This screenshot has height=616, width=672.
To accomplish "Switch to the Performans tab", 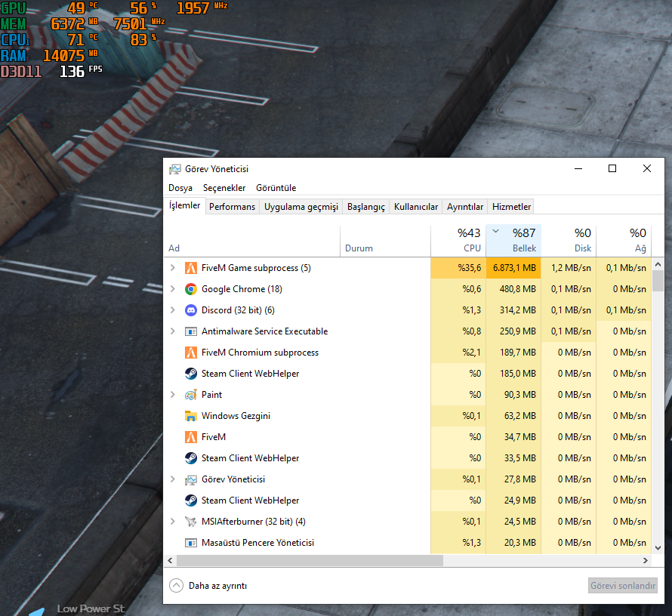I will [x=233, y=207].
